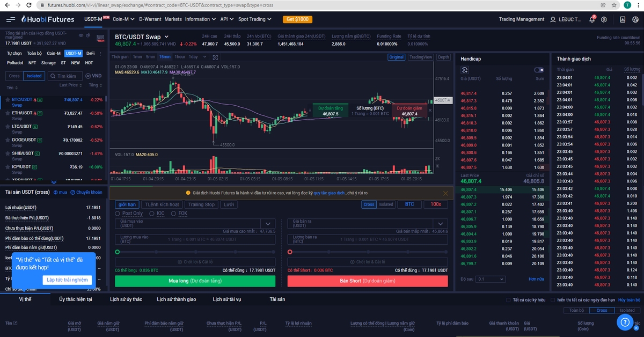Click the buy quantity slider start handle
Screen dimensions: 644x337
coord(118,252)
